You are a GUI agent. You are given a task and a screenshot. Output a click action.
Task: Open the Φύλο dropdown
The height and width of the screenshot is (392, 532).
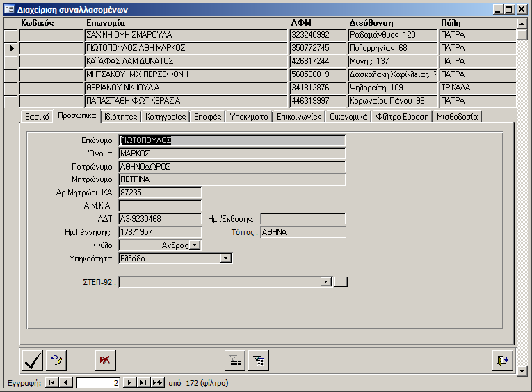tap(195, 245)
